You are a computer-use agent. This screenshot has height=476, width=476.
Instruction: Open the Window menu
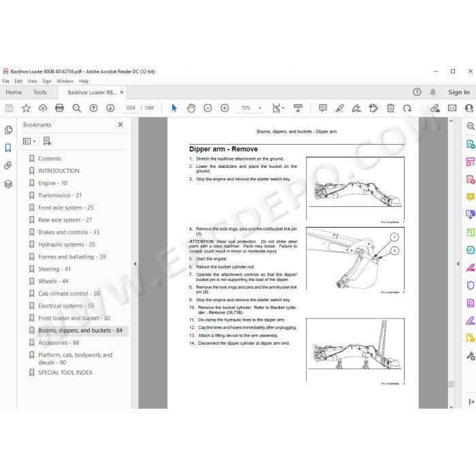(x=65, y=81)
